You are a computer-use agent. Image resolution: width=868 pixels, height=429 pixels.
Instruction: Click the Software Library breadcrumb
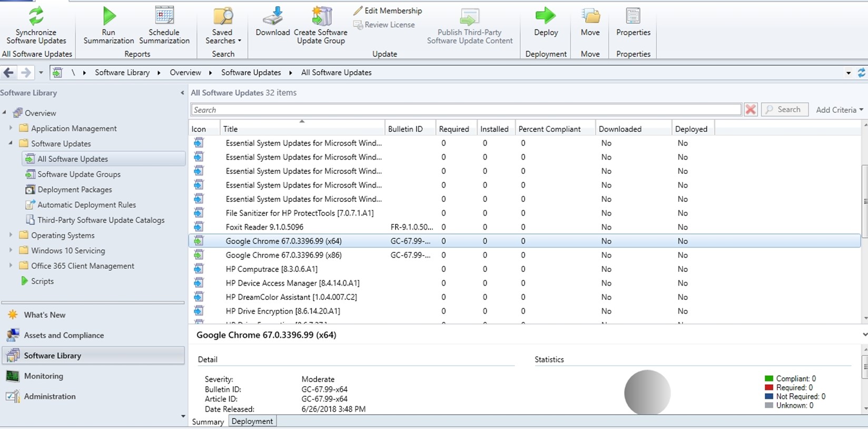click(x=122, y=73)
